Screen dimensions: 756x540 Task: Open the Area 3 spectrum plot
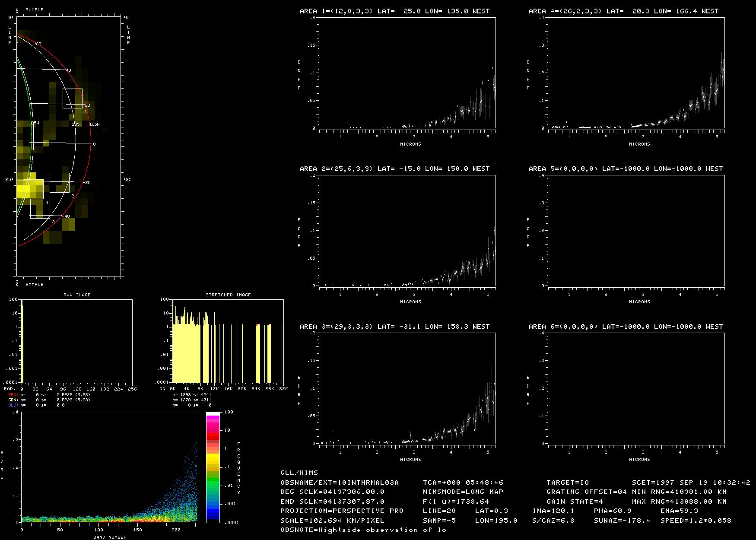407,388
